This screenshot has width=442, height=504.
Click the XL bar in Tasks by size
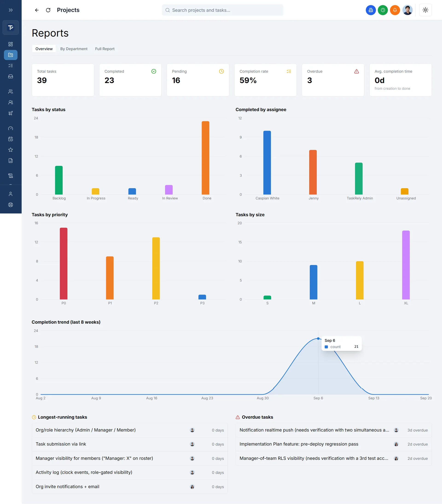406,265
